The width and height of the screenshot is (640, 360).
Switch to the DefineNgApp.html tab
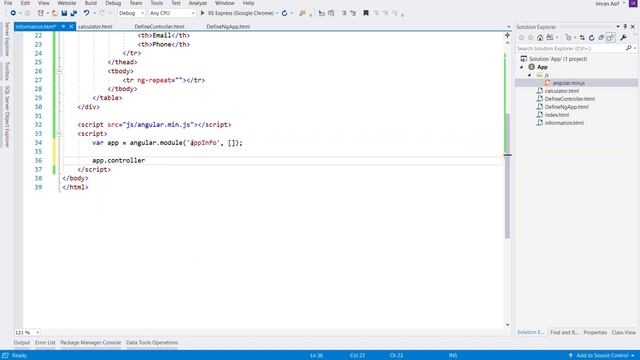(228, 27)
